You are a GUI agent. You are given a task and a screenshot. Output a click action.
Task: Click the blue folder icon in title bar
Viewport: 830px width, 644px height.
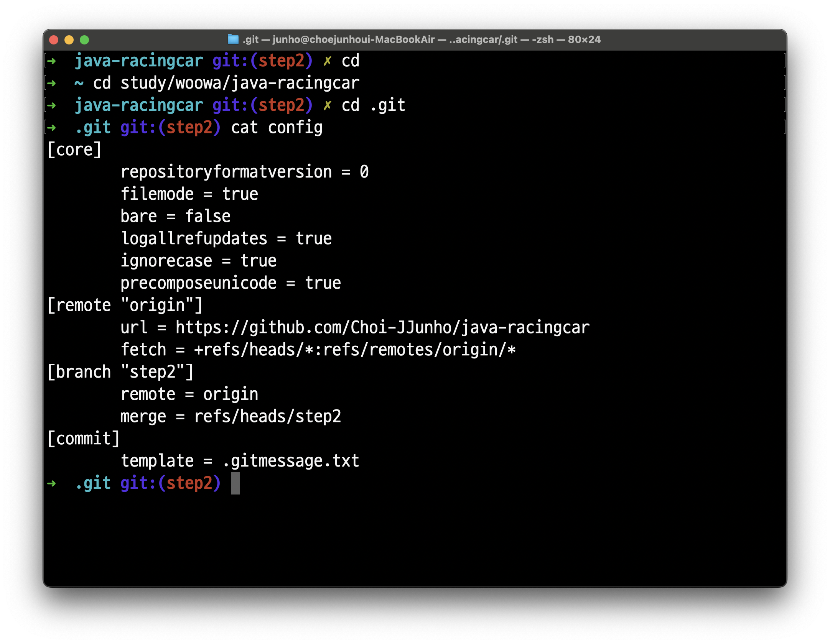tap(233, 39)
